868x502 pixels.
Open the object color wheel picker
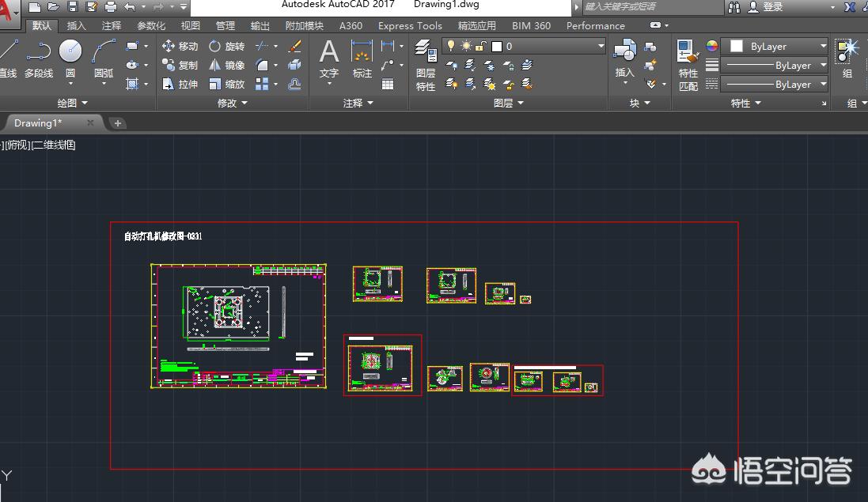[x=712, y=46]
